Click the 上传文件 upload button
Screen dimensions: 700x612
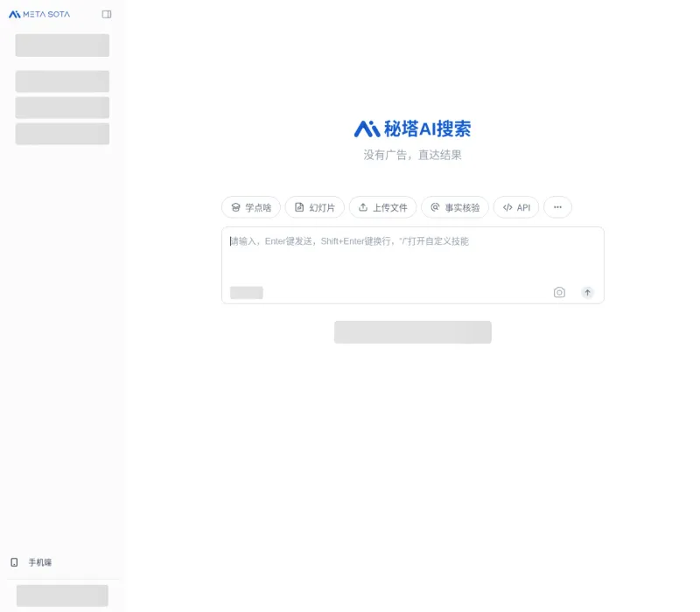tap(382, 207)
